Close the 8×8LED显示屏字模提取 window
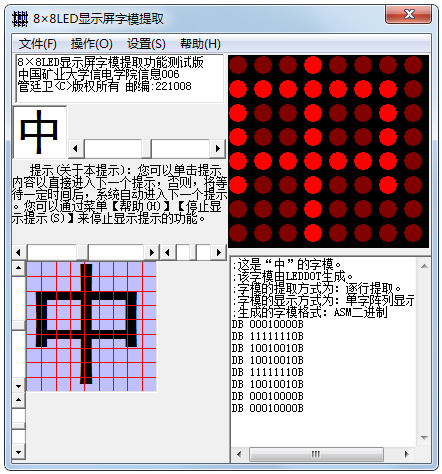 point(408,14)
